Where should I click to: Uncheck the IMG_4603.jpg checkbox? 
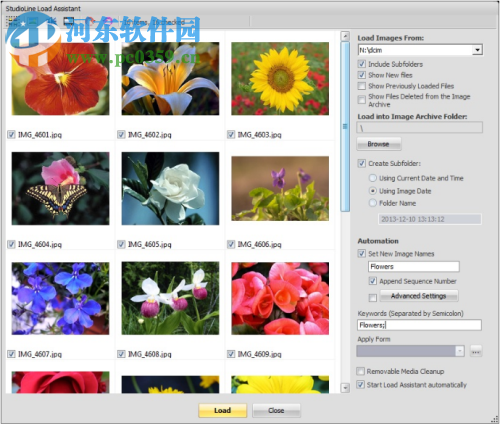pos(231,135)
